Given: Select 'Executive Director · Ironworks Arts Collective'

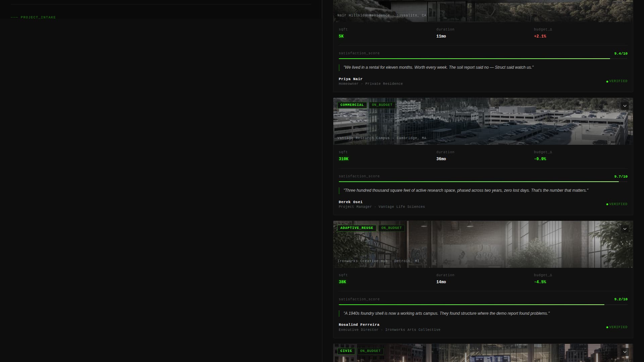Looking at the screenshot, I should click(389, 330).
